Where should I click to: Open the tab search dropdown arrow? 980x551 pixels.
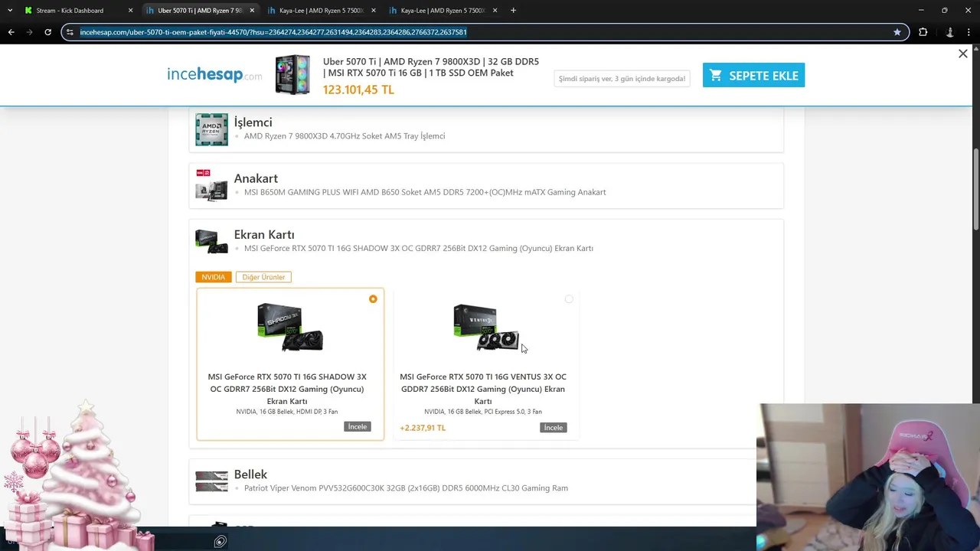coord(10,11)
